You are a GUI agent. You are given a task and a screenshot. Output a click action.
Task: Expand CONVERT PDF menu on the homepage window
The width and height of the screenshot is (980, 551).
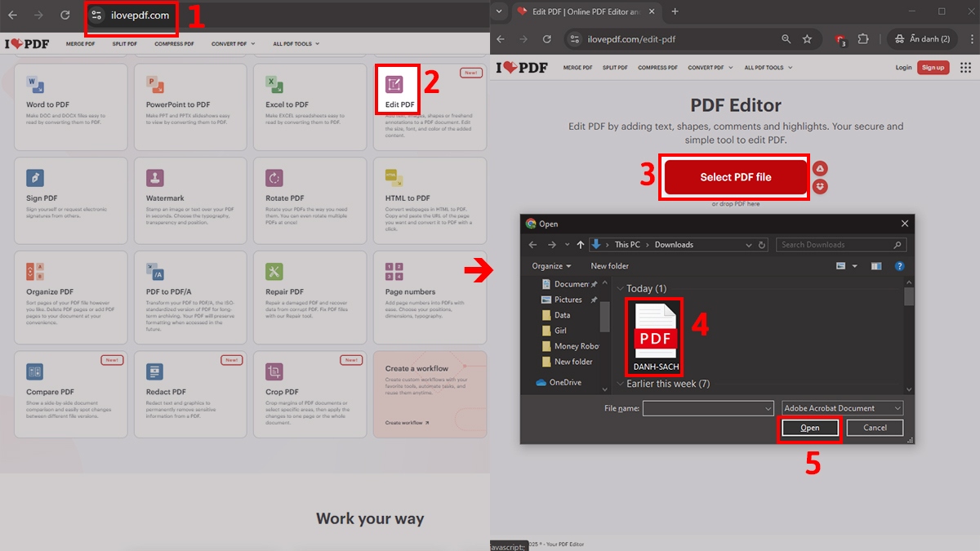233,43
